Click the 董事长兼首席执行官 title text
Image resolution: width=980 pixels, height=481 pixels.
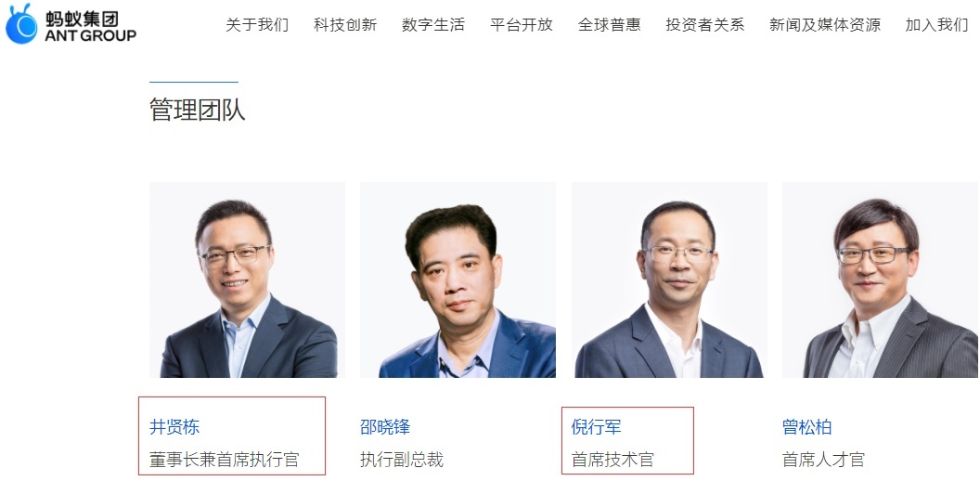coord(225,460)
